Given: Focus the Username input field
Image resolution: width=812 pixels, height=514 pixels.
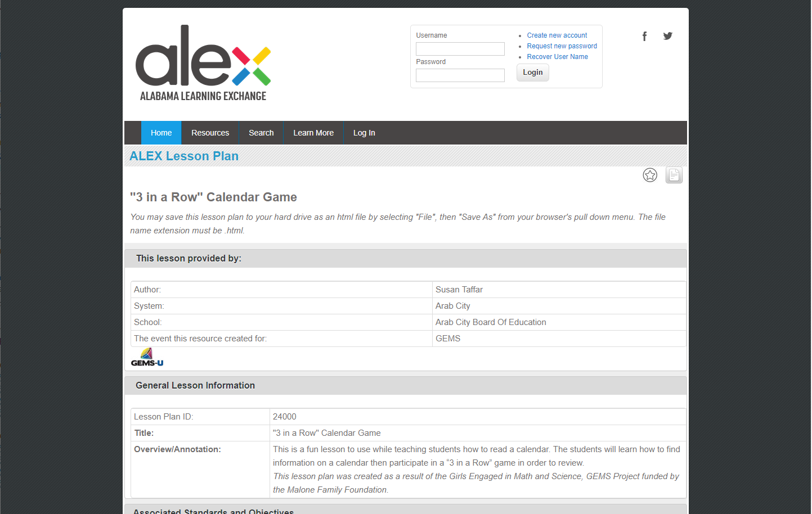Looking at the screenshot, I should [x=460, y=49].
